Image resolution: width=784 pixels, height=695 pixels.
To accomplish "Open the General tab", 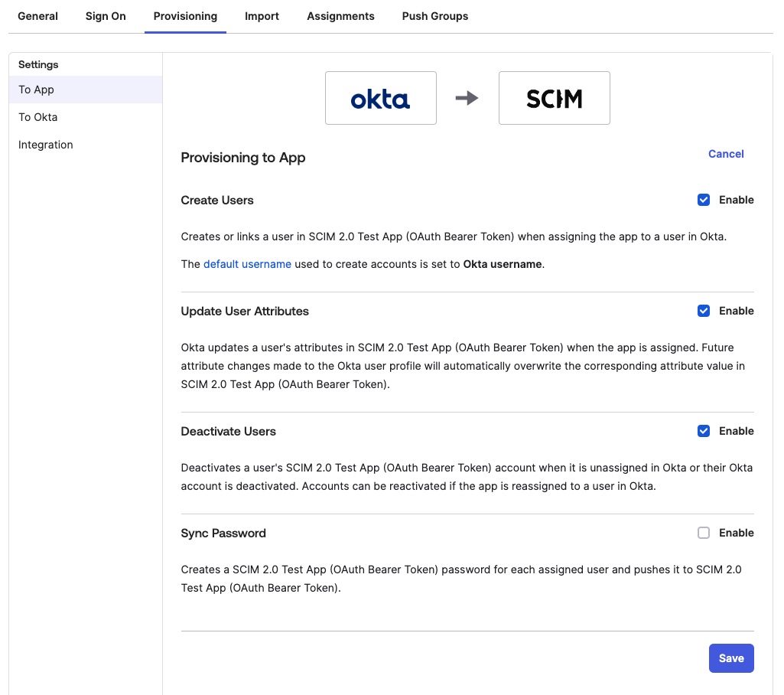I will click(37, 16).
